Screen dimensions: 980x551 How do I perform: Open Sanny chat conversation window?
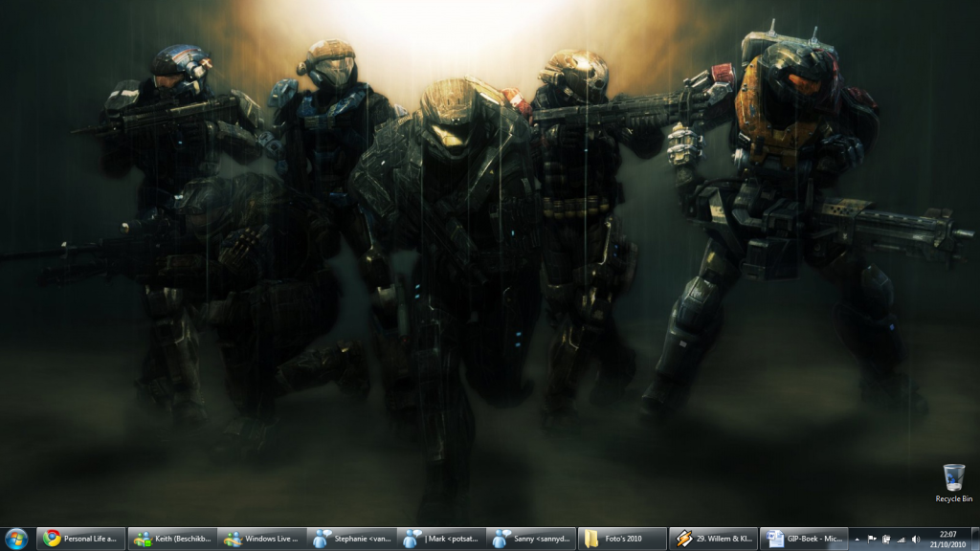(531, 539)
